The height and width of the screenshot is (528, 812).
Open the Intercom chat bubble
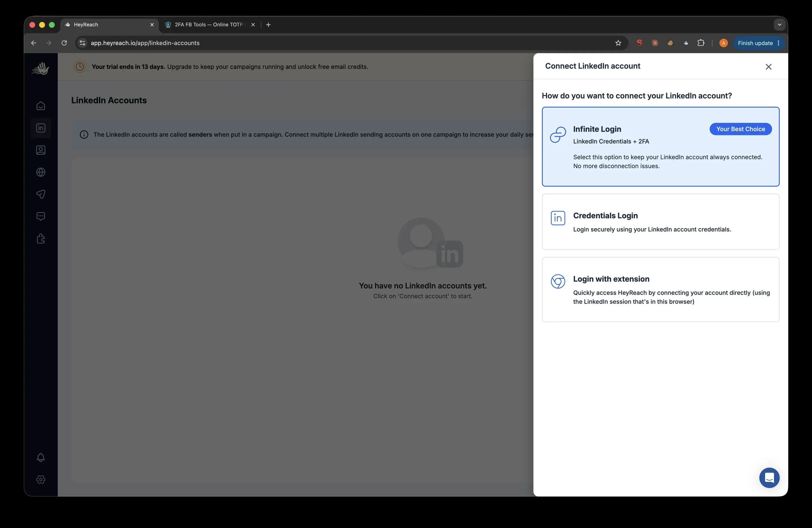769,477
